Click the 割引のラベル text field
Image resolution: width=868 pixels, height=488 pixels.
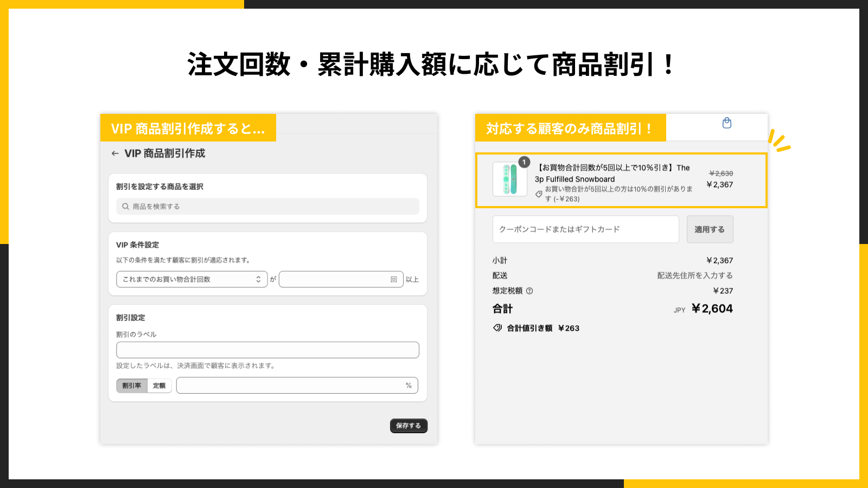tap(267, 350)
